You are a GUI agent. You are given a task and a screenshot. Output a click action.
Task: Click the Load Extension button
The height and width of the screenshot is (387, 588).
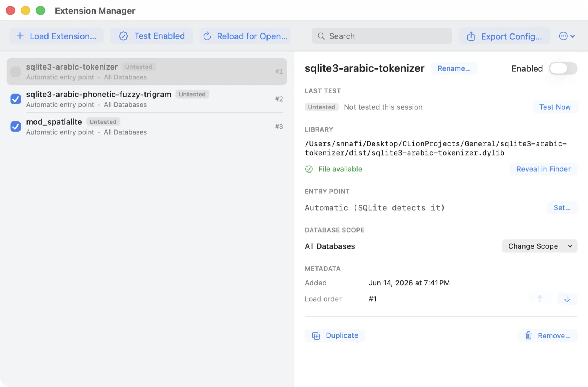point(56,36)
